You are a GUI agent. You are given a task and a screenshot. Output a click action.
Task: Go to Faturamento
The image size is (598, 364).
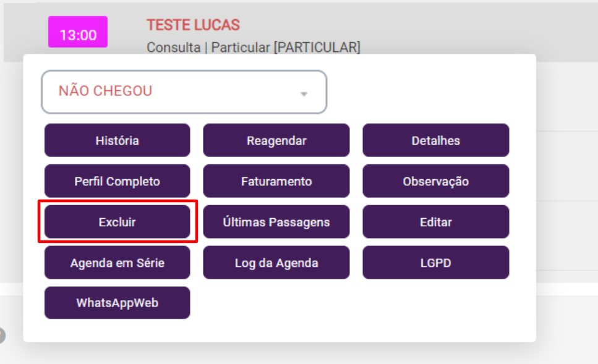pos(276,181)
